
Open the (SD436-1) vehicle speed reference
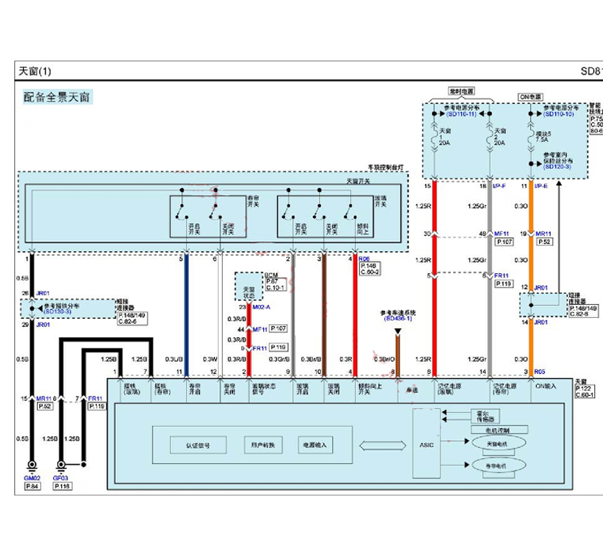[398, 319]
